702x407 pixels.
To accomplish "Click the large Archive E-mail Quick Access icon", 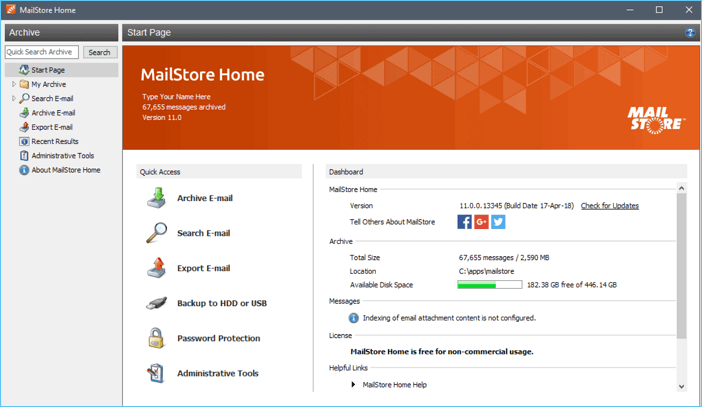I will point(157,198).
